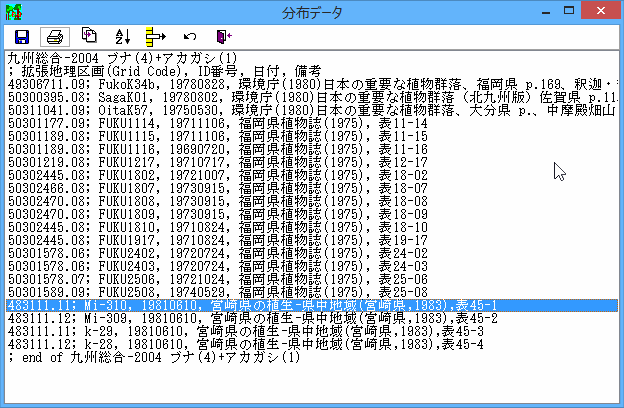Click the Save floppy disk icon

(22, 37)
